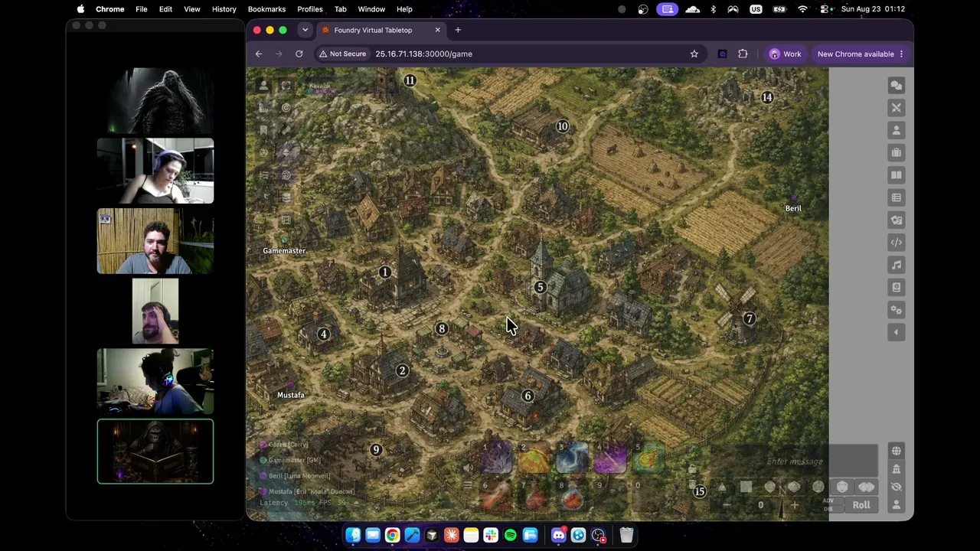
Task: Select map pin number 10
Action: pos(563,126)
